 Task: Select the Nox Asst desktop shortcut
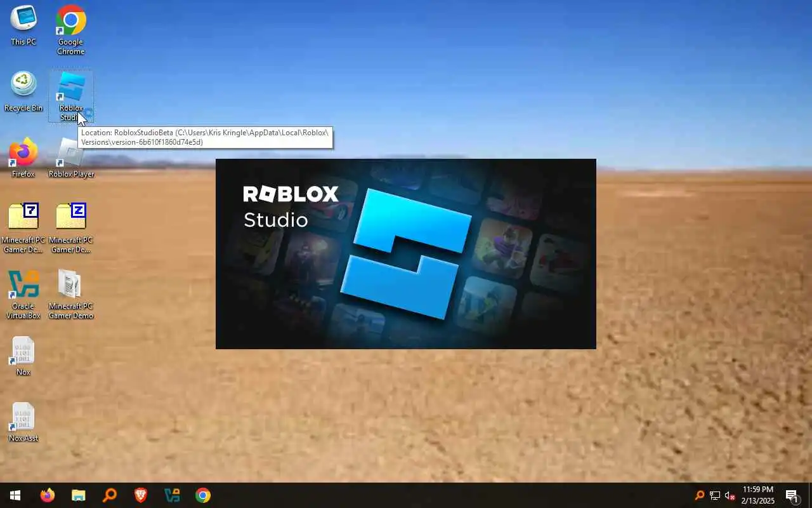(23, 422)
